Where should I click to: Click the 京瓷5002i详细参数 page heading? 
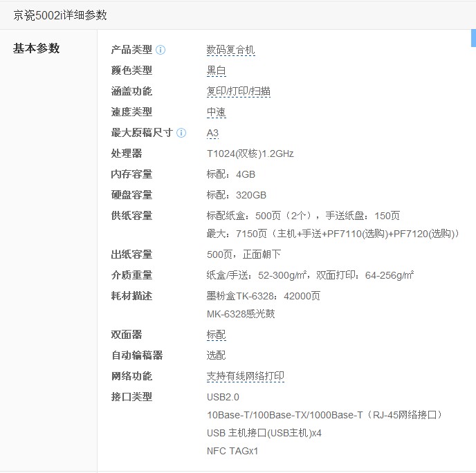click(x=60, y=15)
